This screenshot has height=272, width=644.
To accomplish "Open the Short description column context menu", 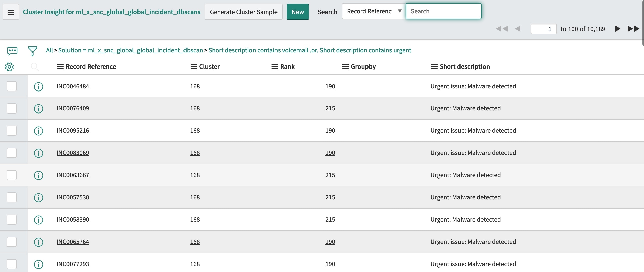I will tap(434, 66).
